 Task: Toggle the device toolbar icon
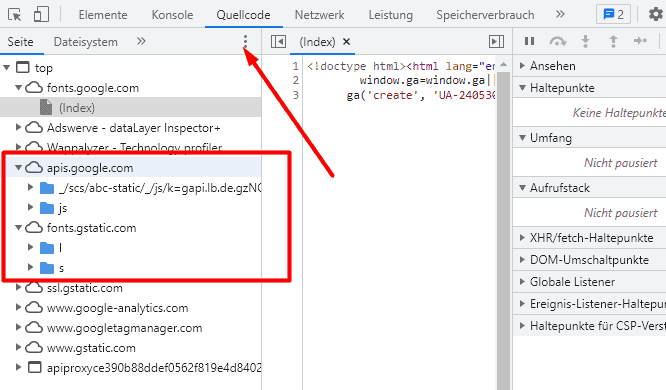[41, 14]
